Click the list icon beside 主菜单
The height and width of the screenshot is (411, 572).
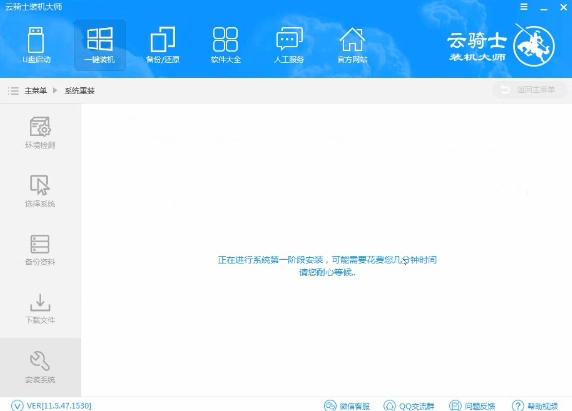pyautogui.click(x=13, y=91)
